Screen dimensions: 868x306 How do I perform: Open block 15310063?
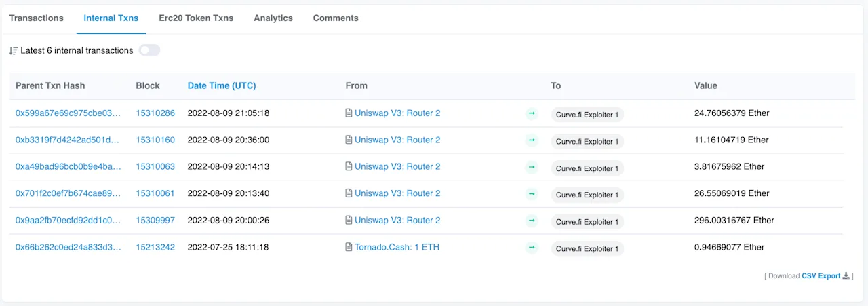[155, 166]
